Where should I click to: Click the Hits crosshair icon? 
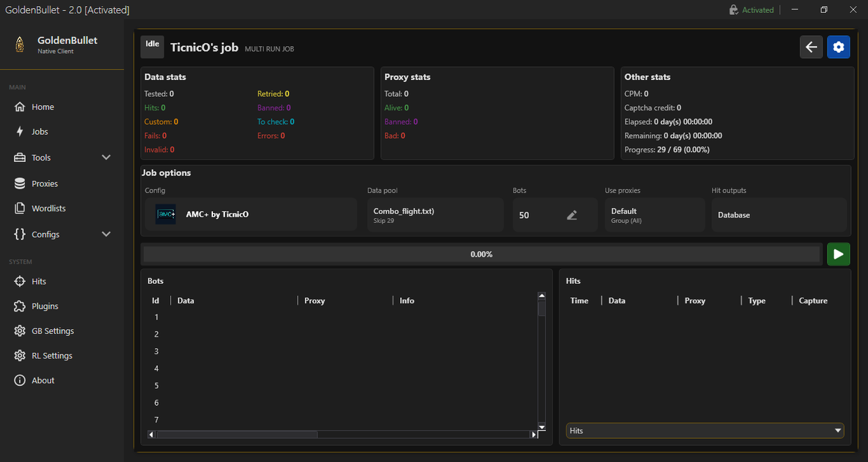[x=20, y=281]
